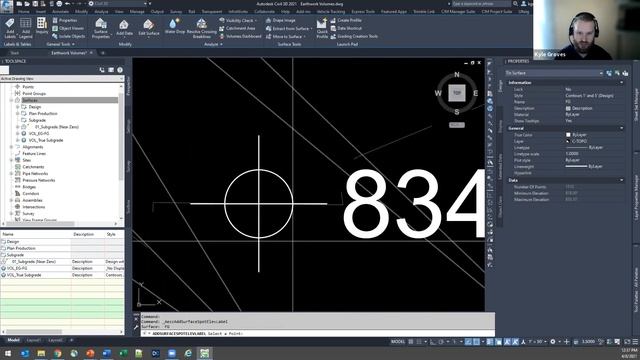Open the annotation scale dropdown

click(537, 342)
